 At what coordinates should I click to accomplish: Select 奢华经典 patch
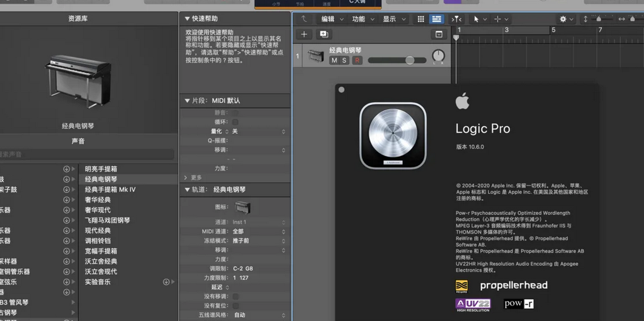(x=98, y=200)
